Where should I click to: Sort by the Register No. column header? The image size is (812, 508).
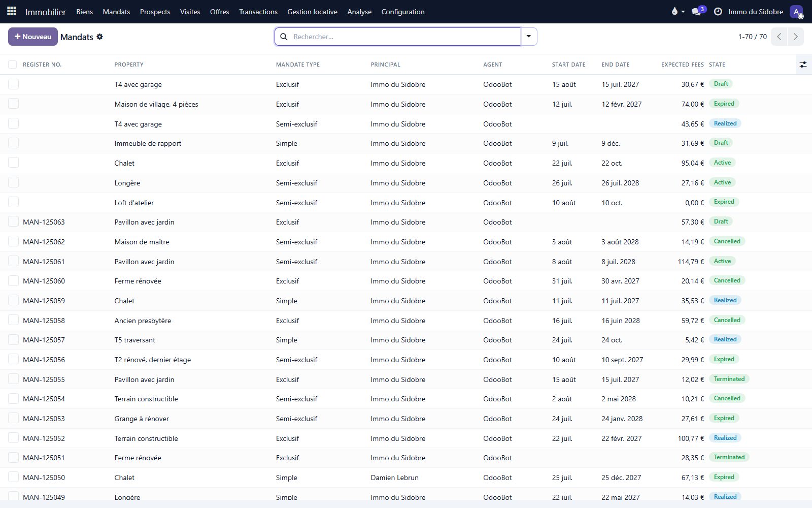[x=42, y=65]
